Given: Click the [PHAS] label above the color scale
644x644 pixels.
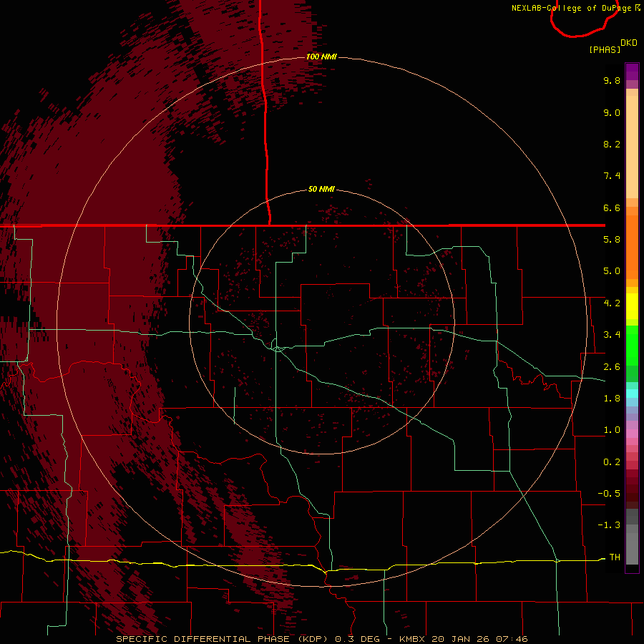Looking at the screenshot, I should tap(605, 49).
